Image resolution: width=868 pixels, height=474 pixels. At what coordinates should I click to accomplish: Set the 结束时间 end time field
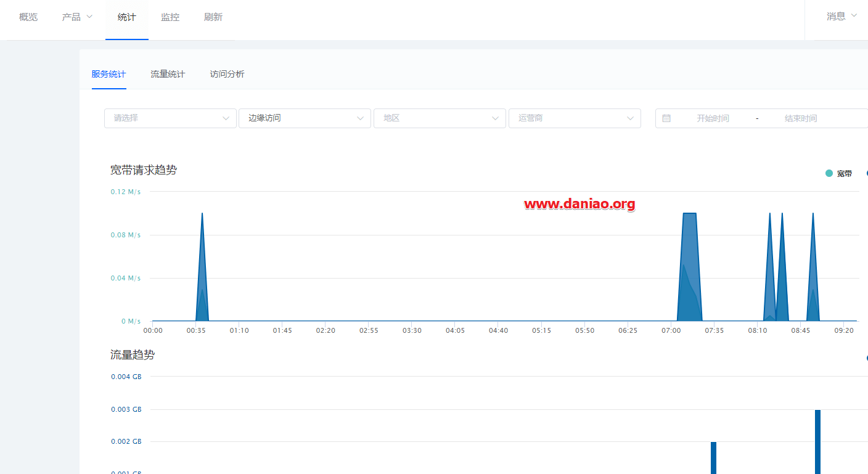800,118
